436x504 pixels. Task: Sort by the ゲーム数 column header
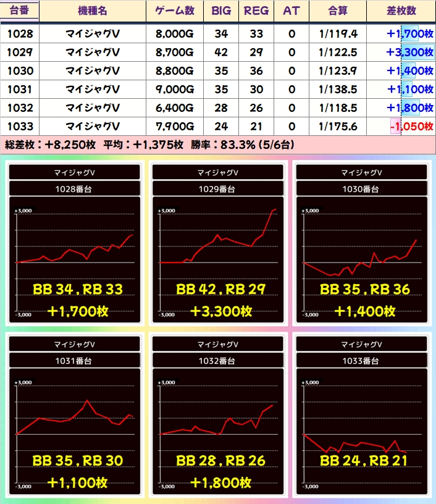point(174,10)
